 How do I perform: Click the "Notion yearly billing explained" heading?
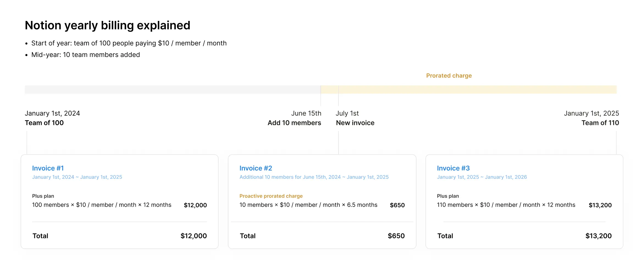(107, 25)
